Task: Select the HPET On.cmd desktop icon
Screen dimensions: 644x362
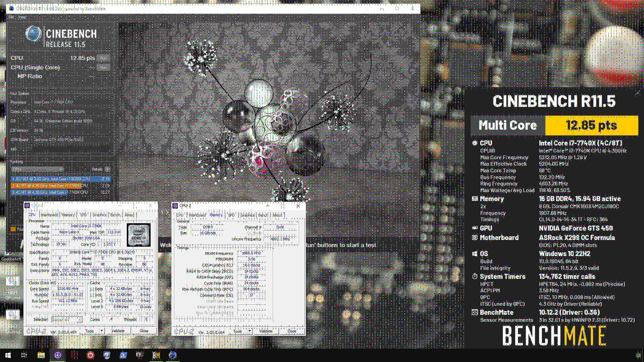Action: point(12,321)
